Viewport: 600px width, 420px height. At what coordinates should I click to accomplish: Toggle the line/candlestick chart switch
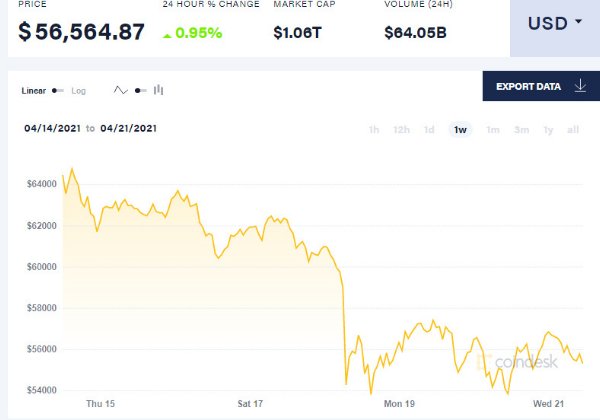[139, 90]
